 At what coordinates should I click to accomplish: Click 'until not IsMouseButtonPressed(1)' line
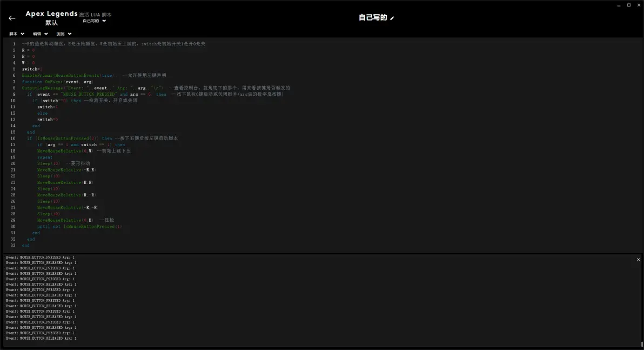(79, 226)
